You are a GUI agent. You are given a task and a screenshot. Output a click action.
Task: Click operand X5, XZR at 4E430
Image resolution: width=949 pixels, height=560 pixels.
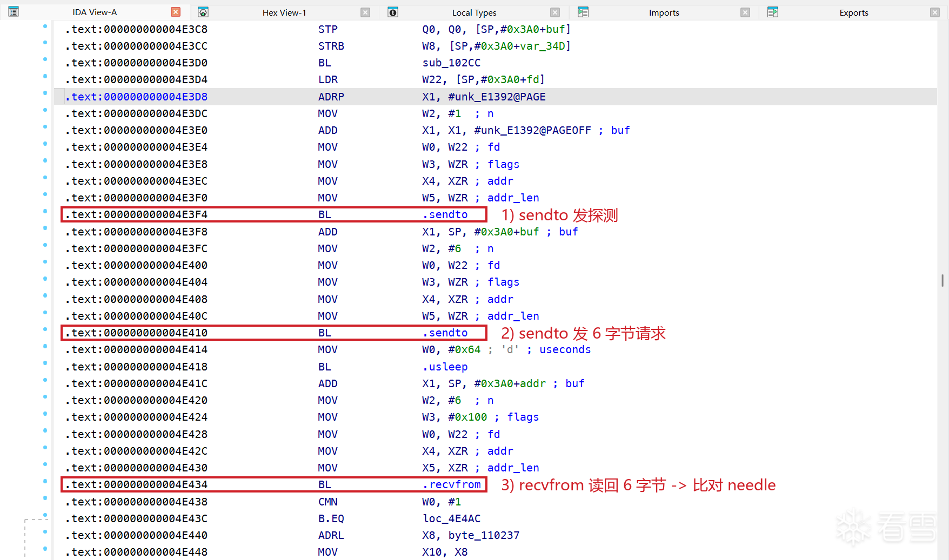(445, 468)
